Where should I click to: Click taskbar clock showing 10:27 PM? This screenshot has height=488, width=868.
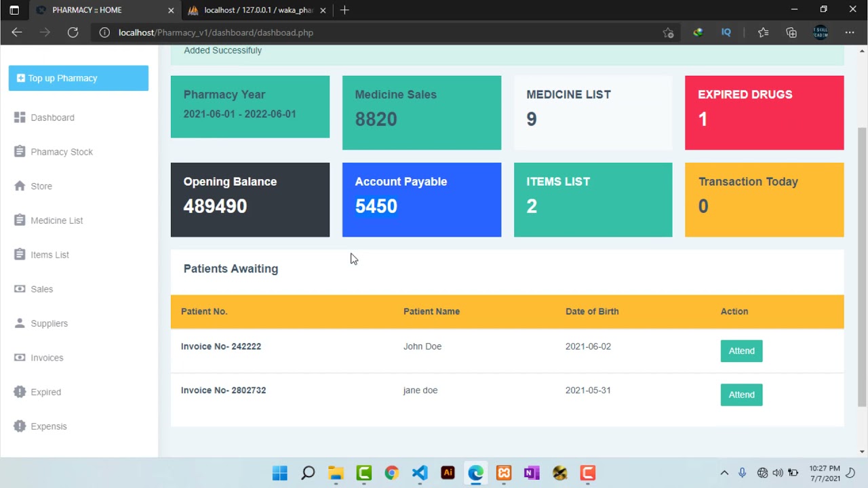pos(824,473)
